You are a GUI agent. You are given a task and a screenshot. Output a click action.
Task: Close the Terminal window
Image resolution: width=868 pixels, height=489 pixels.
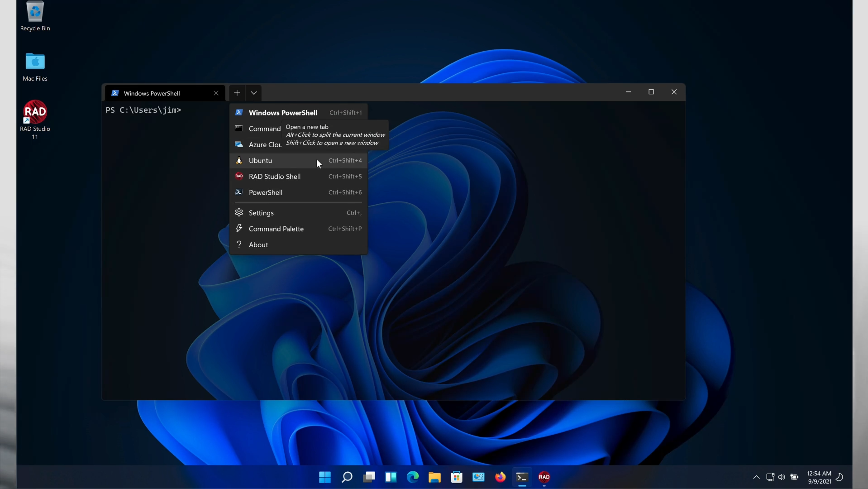click(674, 92)
